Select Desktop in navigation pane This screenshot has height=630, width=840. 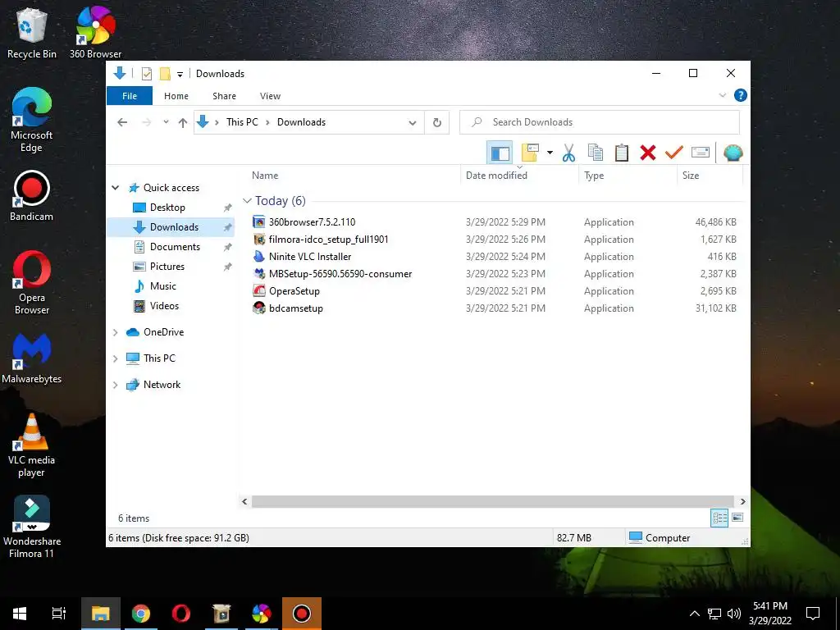pos(167,208)
